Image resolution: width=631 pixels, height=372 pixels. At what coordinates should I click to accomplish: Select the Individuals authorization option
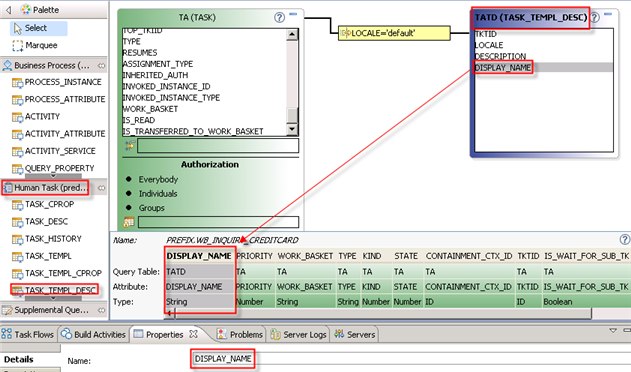click(158, 194)
